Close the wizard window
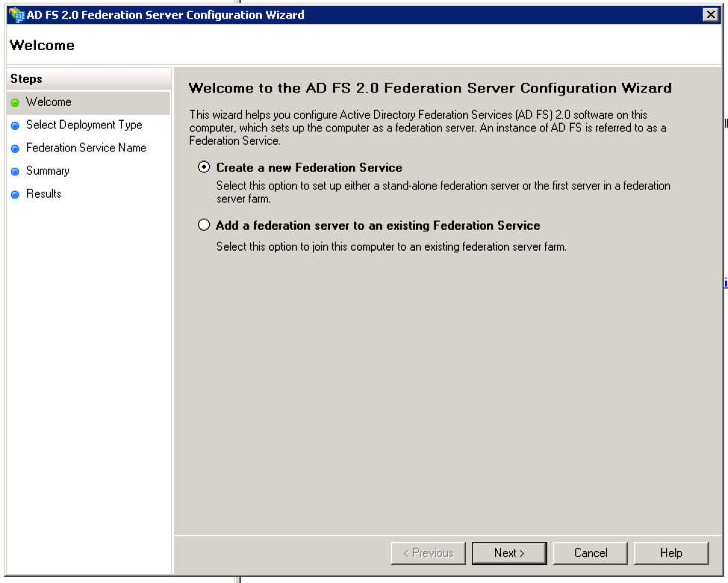Image resolution: width=728 pixels, height=583 pixels. coord(711,15)
